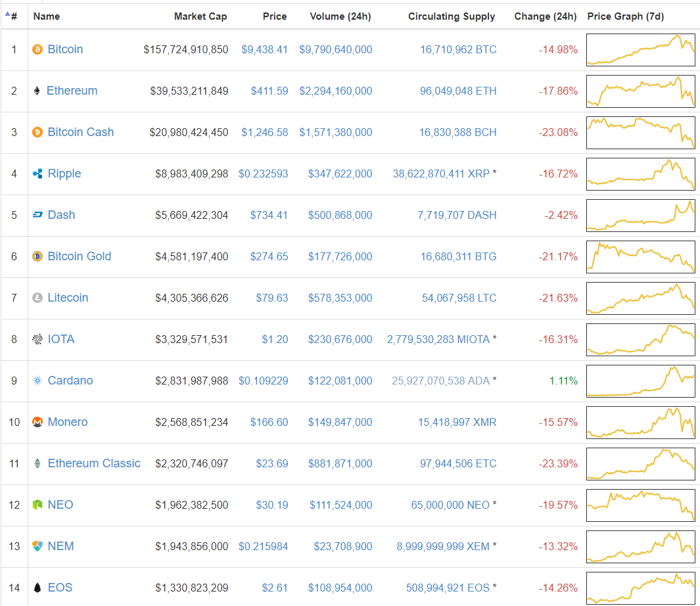The image size is (700, 606).
Task: Click the NEO green logo icon
Action: [37, 505]
